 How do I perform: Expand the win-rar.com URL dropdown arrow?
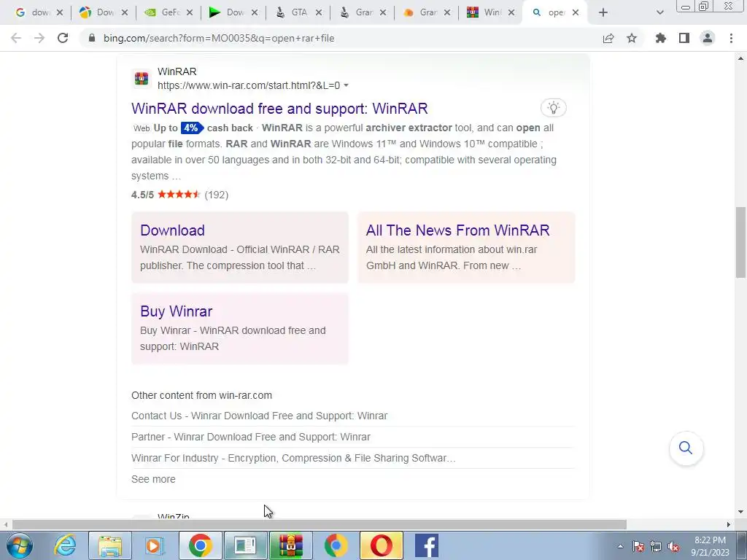pos(347,86)
